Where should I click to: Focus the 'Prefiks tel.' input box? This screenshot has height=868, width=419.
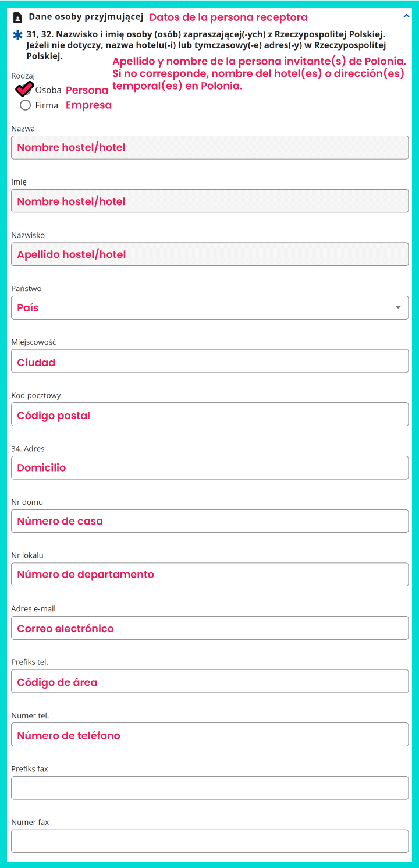(210, 681)
